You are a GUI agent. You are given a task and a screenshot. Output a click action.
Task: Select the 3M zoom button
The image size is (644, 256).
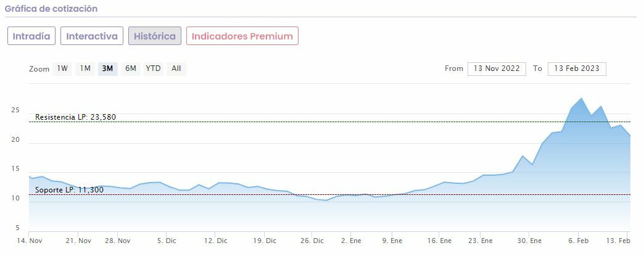click(x=107, y=68)
